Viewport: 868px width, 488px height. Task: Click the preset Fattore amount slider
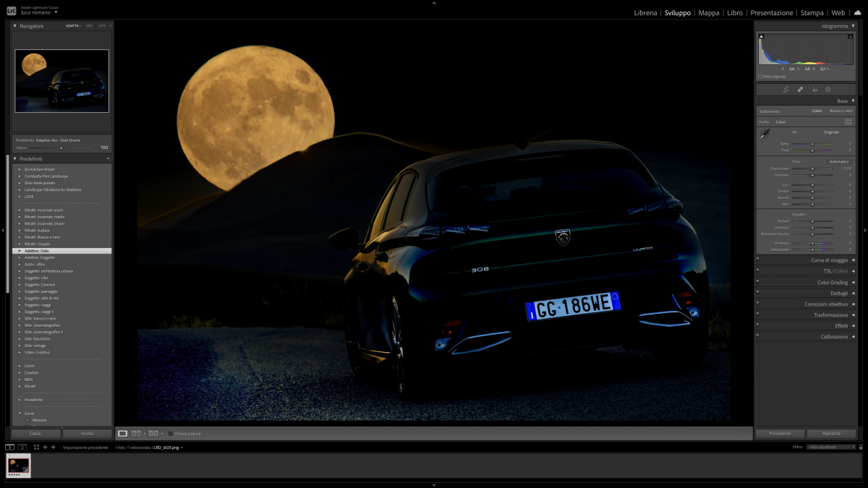coord(61,147)
